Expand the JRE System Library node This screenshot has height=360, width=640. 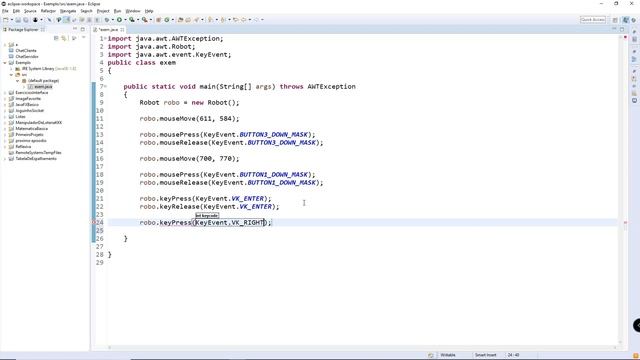click(x=11, y=69)
